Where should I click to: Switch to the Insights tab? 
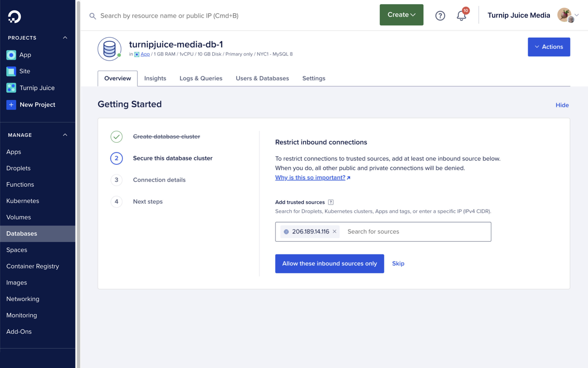(x=155, y=78)
